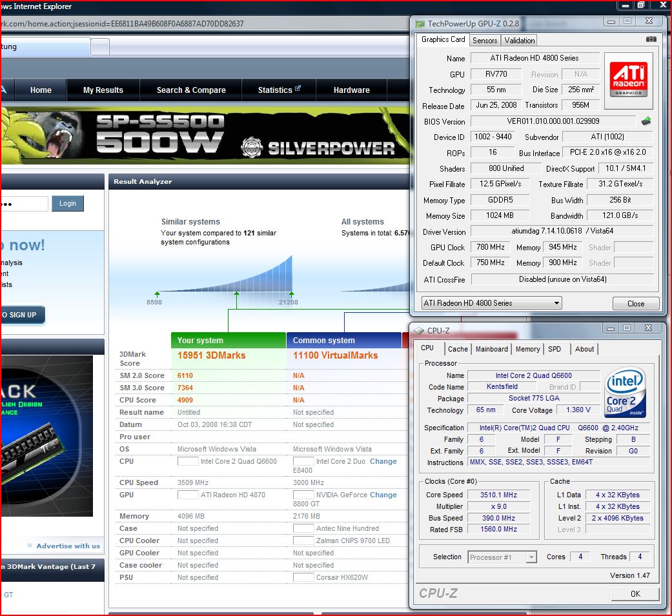Click the SIGN UP button
This screenshot has width=672, height=616.
pyautogui.click(x=23, y=315)
